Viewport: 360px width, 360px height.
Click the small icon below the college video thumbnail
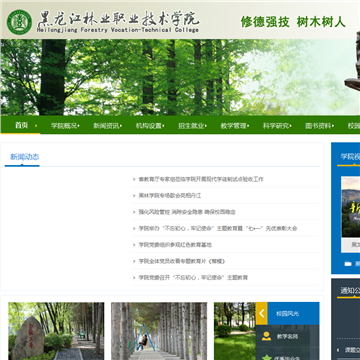(x=348, y=264)
